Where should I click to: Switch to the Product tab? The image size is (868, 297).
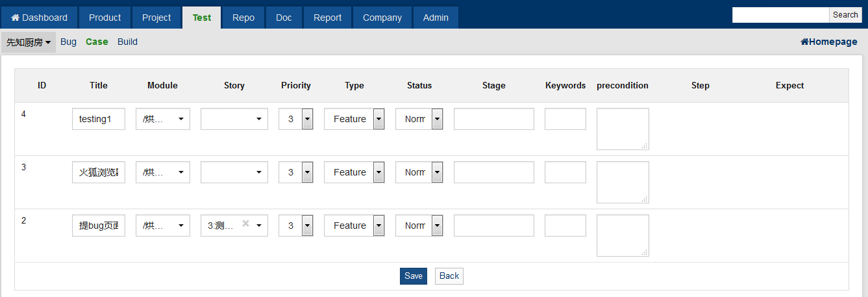[x=105, y=18]
